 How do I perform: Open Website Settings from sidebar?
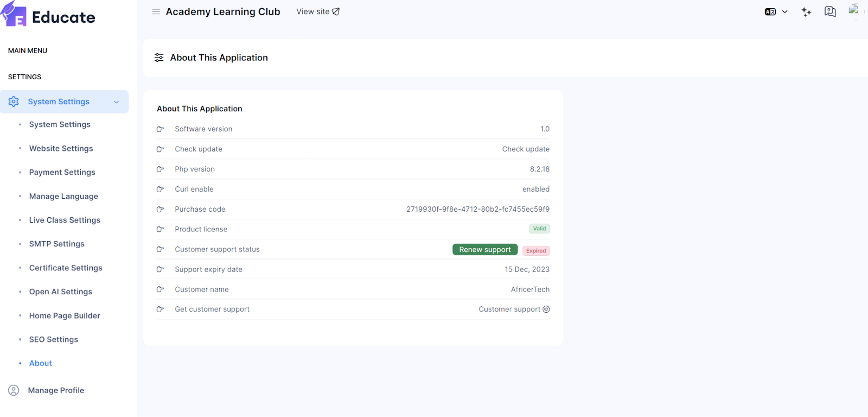(x=61, y=148)
